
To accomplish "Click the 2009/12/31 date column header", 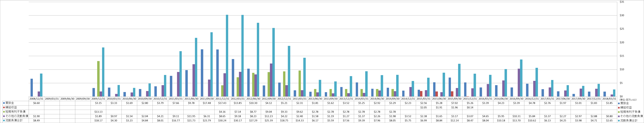I will pos(98,99).
